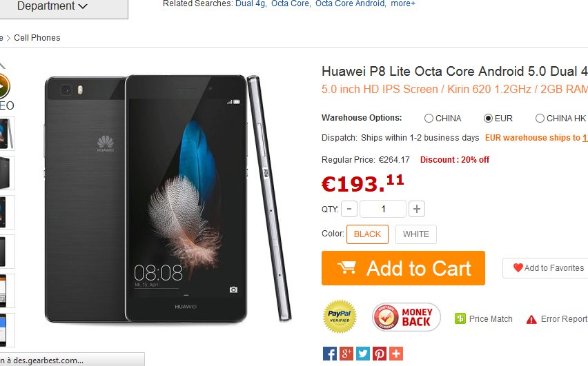Viewport: 588px width, 366px height.
Task: Add the product to Favorites
Action: [x=547, y=268]
